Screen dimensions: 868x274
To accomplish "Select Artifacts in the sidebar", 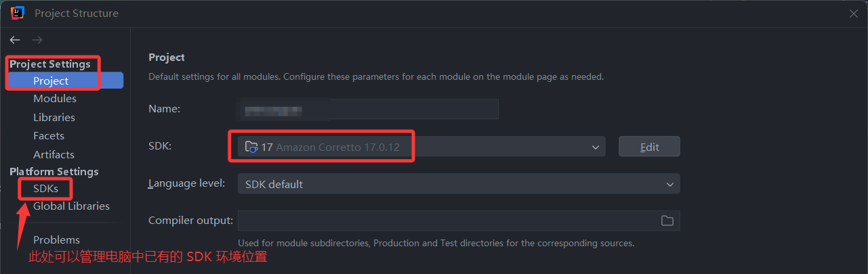I will point(54,154).
